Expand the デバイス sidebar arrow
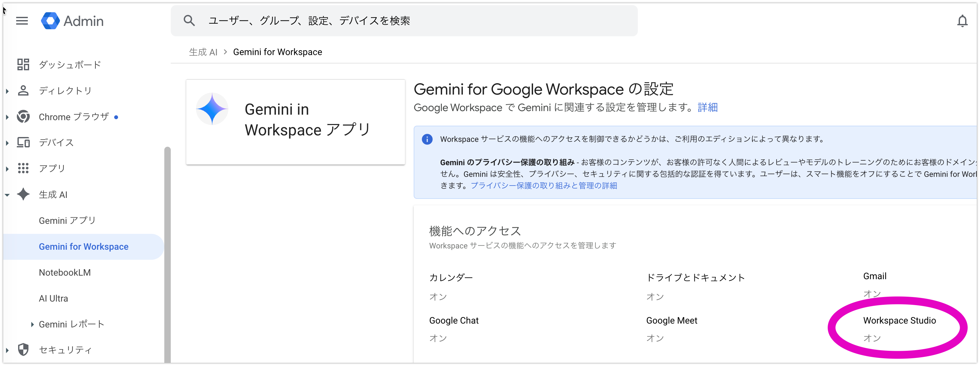 [7, 143]
